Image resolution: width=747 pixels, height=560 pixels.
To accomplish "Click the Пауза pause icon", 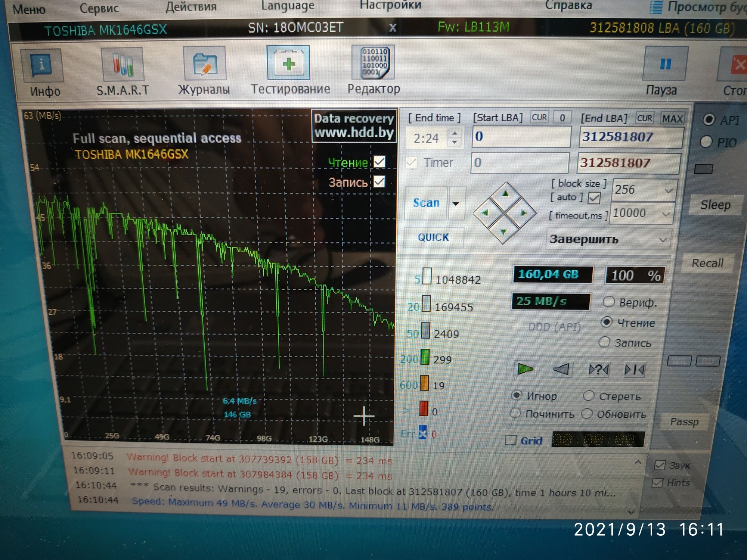I will coord(666,64).
